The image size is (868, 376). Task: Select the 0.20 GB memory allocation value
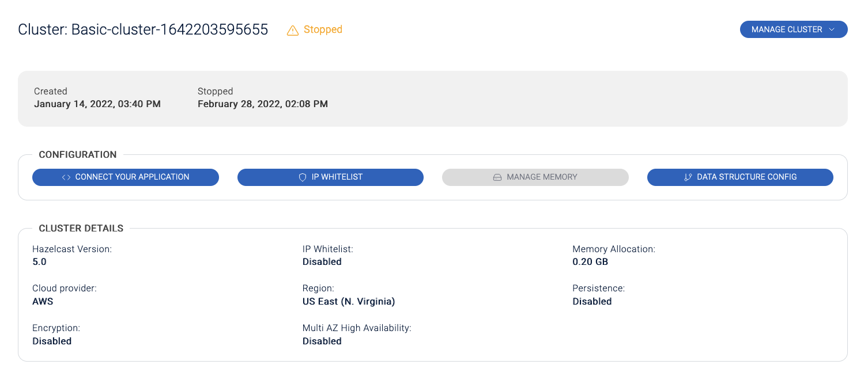(x=590, y=262)
